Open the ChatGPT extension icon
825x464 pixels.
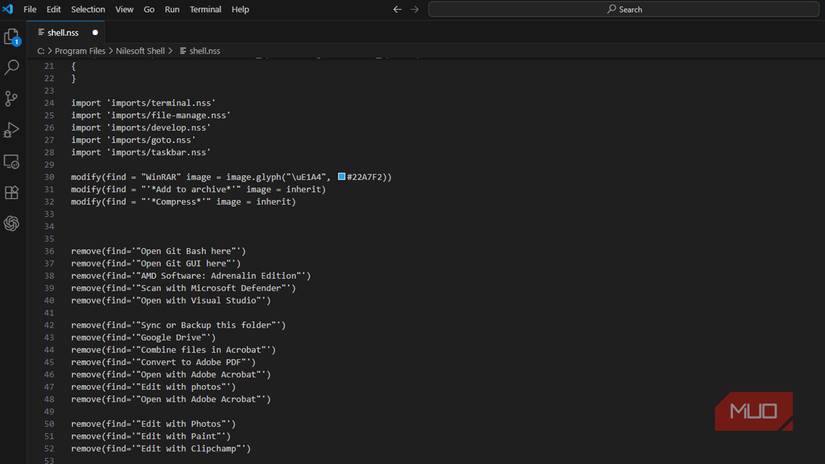coord(12,224)
